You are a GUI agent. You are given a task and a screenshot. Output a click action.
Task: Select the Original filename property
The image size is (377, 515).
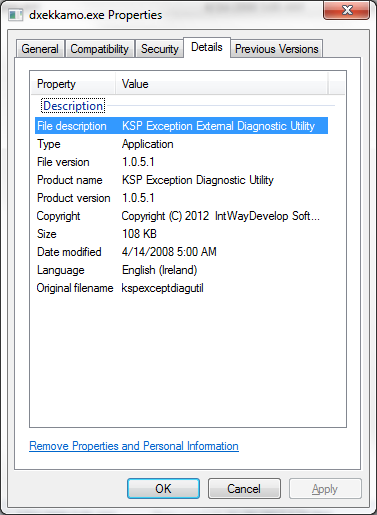tap(75, 288)
